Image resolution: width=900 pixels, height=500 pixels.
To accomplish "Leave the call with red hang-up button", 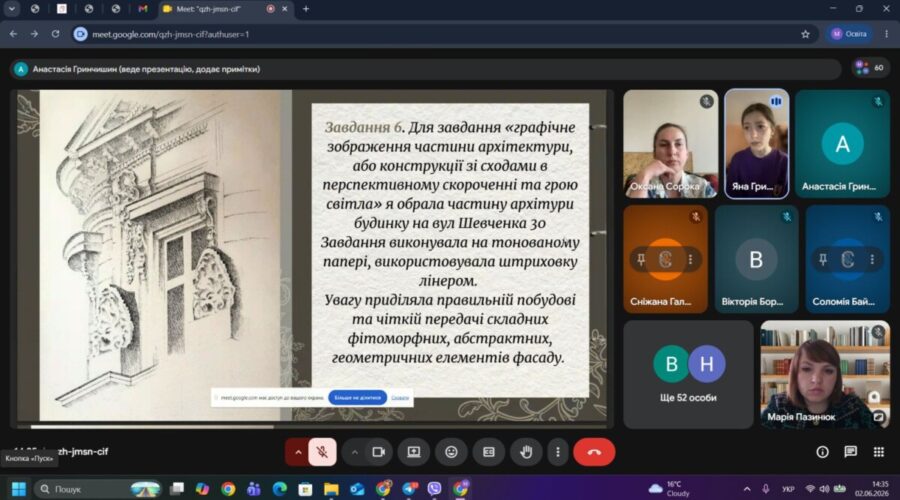I will click(x=594, y=452).
